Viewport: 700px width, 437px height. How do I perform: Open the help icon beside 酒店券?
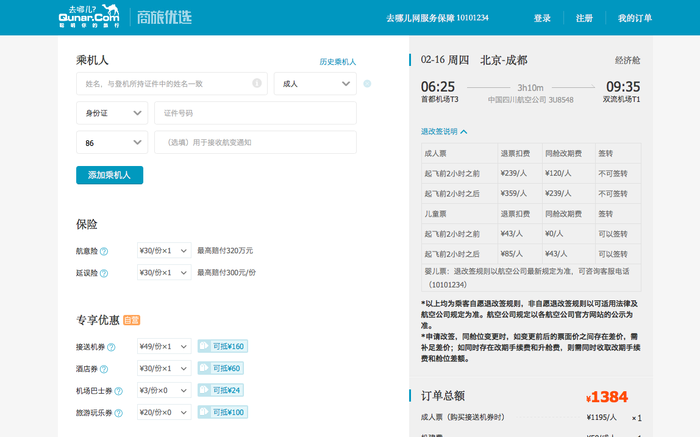coord(104,369)
